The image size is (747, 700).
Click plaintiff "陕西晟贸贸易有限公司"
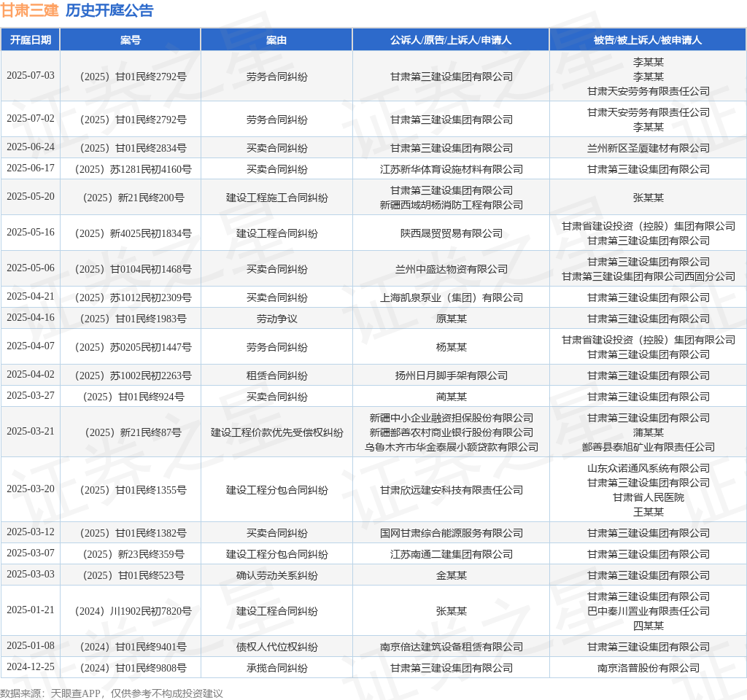451,233
